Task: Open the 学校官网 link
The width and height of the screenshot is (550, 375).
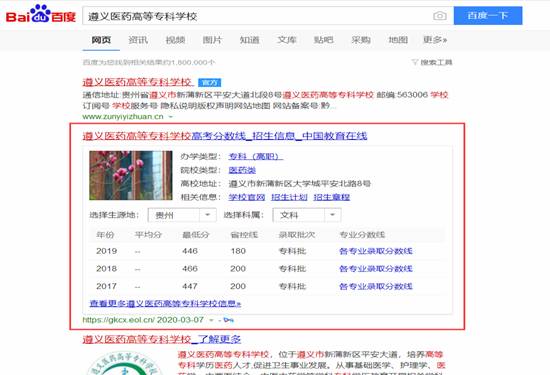Action: [x=247, y=197]
